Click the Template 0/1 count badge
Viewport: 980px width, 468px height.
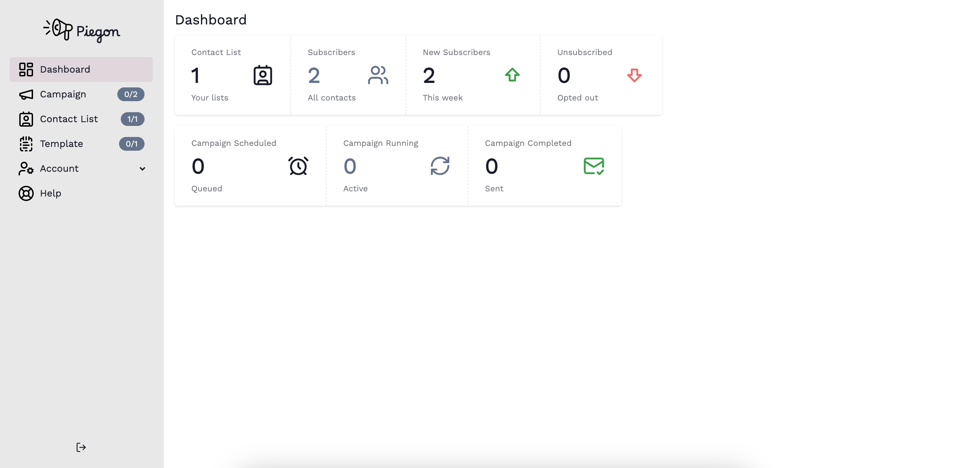click(x=132, y=144)
